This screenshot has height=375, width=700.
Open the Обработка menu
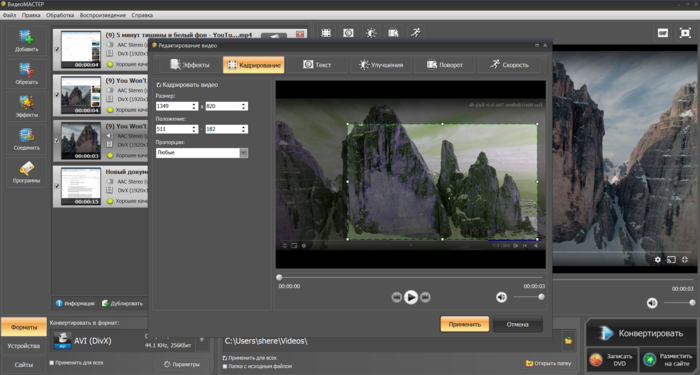tap(60, 15)
